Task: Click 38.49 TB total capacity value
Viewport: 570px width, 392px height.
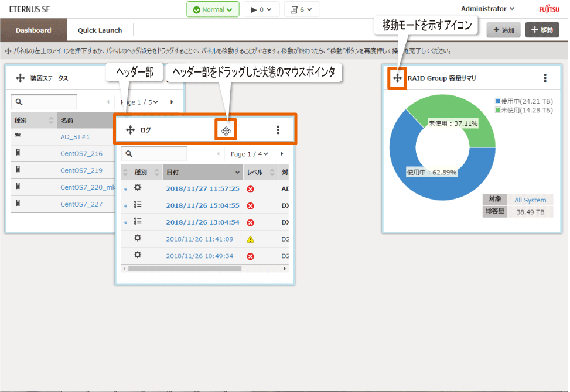Action: point(530,212)
